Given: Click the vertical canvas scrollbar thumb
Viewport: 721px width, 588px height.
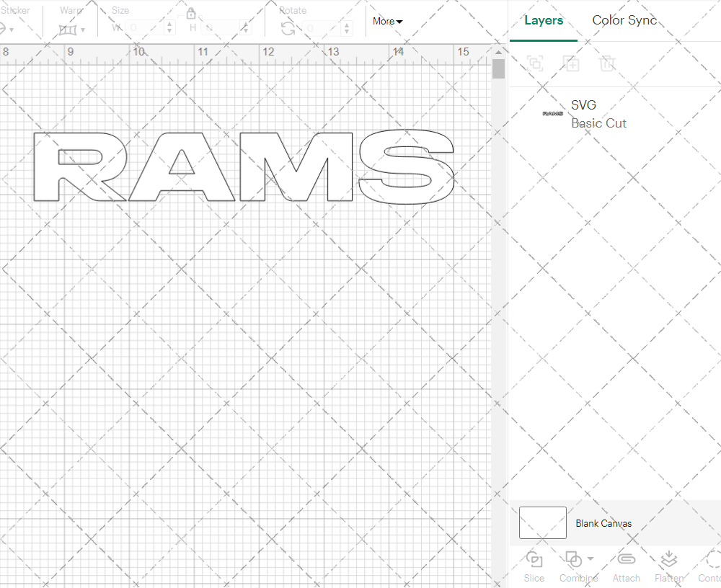Looking at the screenshot, I should coord(498,68).
